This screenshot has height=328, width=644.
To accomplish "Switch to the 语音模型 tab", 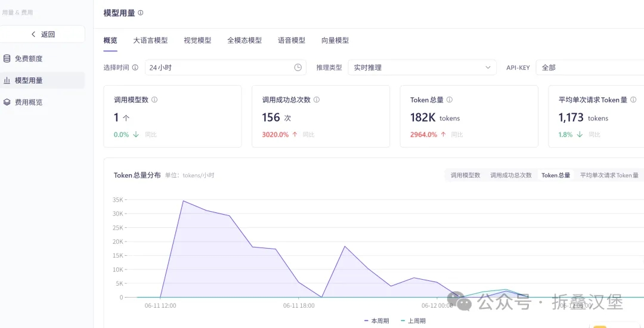I will pyautogui.click(x=292, y=40).
